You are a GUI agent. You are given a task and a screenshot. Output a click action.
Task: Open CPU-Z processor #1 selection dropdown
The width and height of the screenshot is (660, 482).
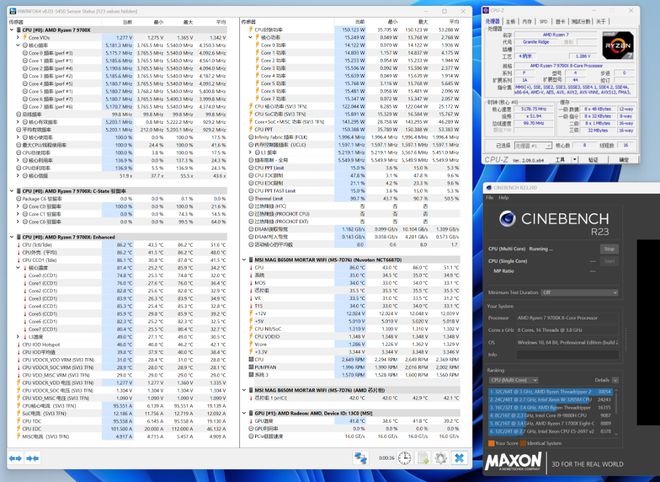pyautogui.click(x=533, y=145)
